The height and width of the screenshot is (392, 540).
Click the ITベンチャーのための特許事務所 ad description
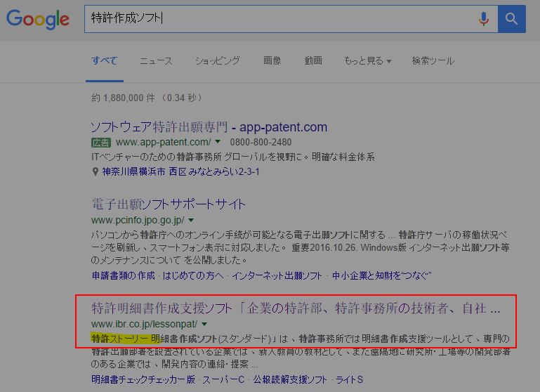coord(233,157)
